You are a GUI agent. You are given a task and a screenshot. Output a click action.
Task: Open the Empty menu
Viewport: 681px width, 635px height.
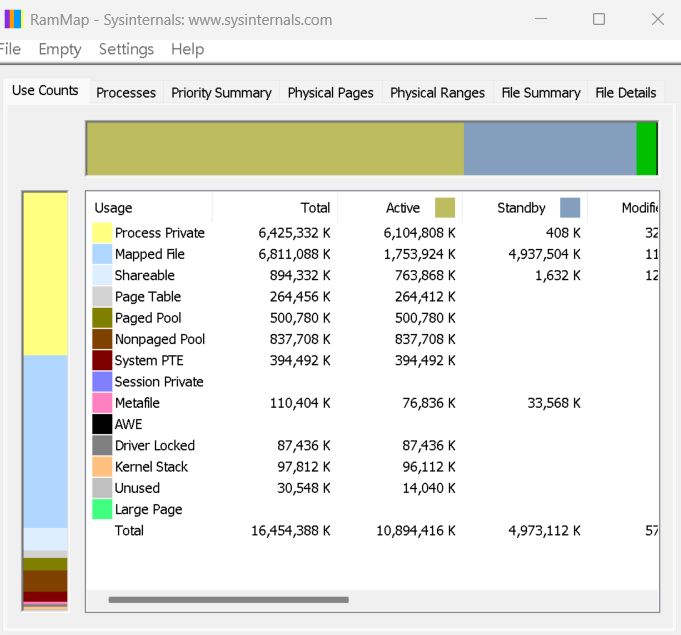60,50
